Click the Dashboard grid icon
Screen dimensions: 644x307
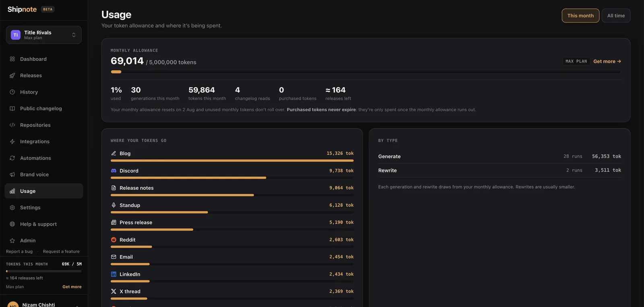[x=12, y=59]
